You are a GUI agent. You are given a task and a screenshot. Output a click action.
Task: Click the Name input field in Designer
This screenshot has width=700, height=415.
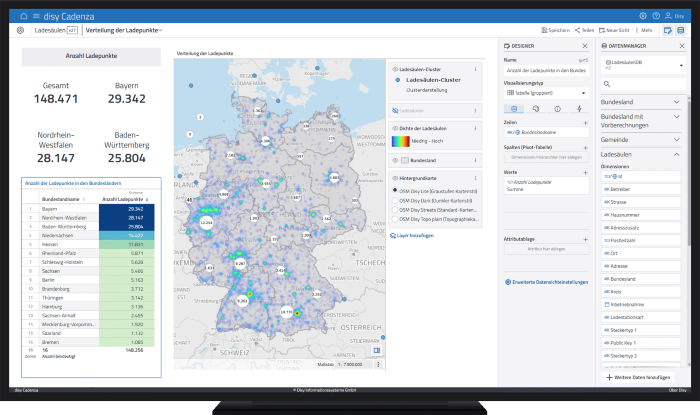pos(546,70)
